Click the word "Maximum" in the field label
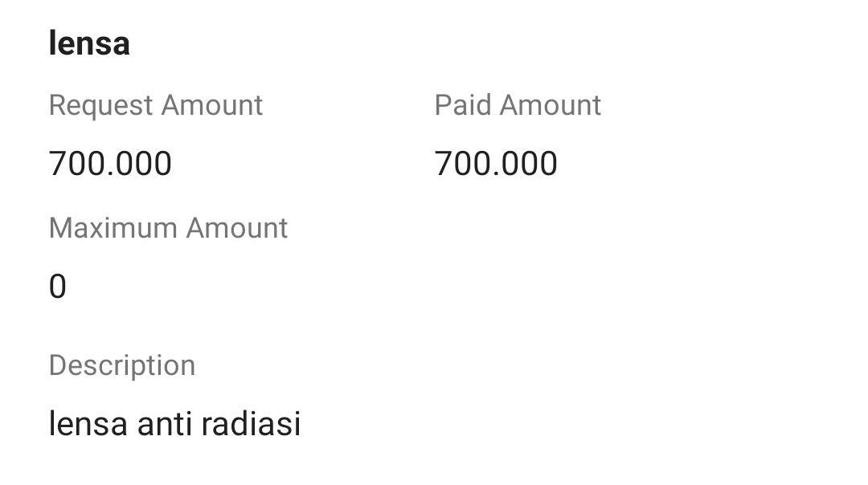The image size is (868, 485). point(113,228)
